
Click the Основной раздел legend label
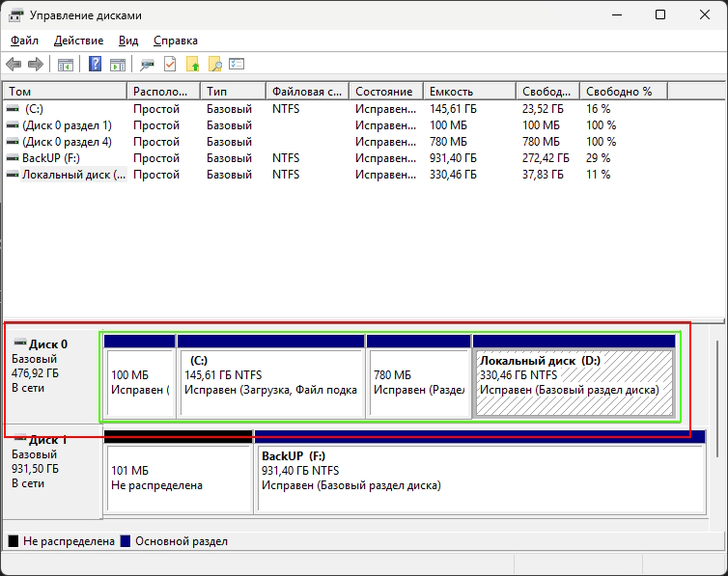click(x=182, y=541)
